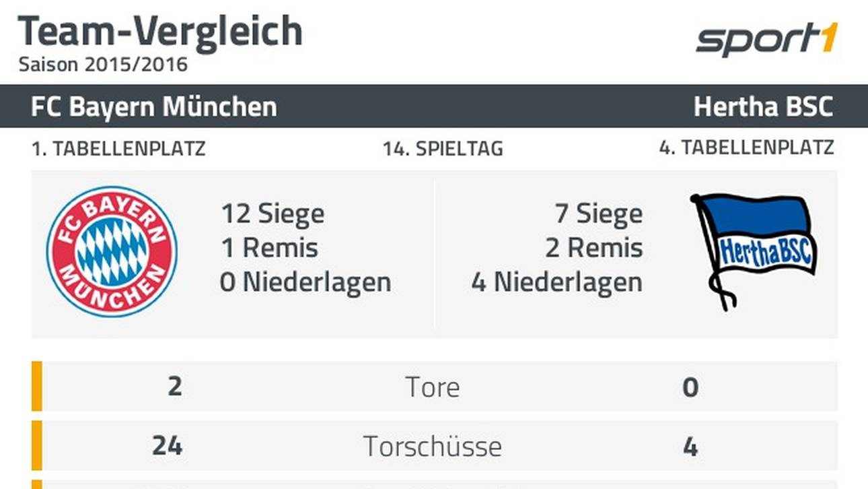Click Hertha's 0 Tore value
Screen dimensions: 868x489
(x=690, y=387)
